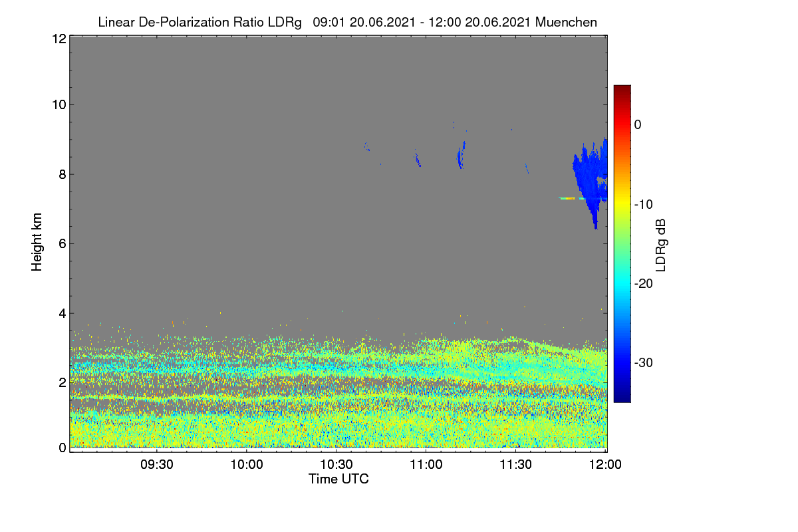Click the LDRg dB colorbar label

pos(661,244)
